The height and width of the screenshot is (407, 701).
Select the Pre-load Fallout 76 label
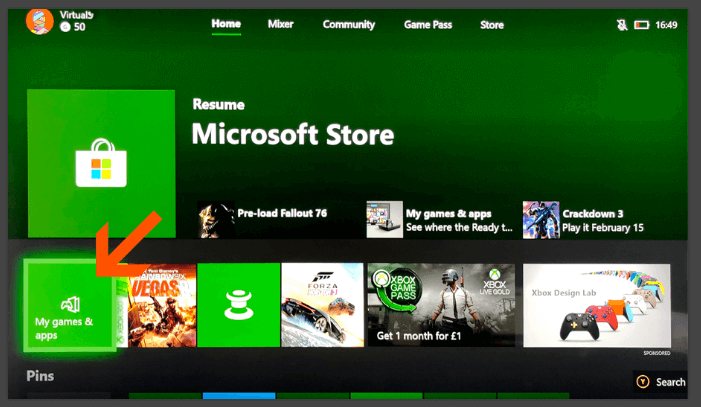point(282,213)
